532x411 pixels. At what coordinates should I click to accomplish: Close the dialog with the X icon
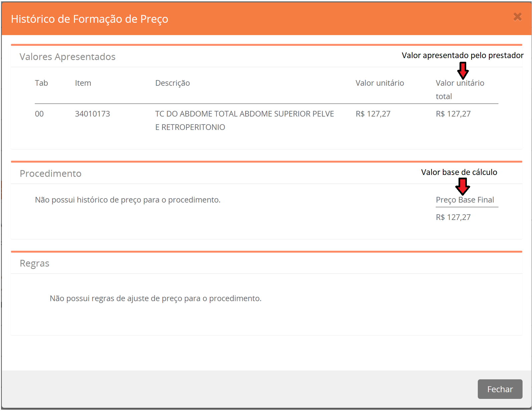[517, 17]
